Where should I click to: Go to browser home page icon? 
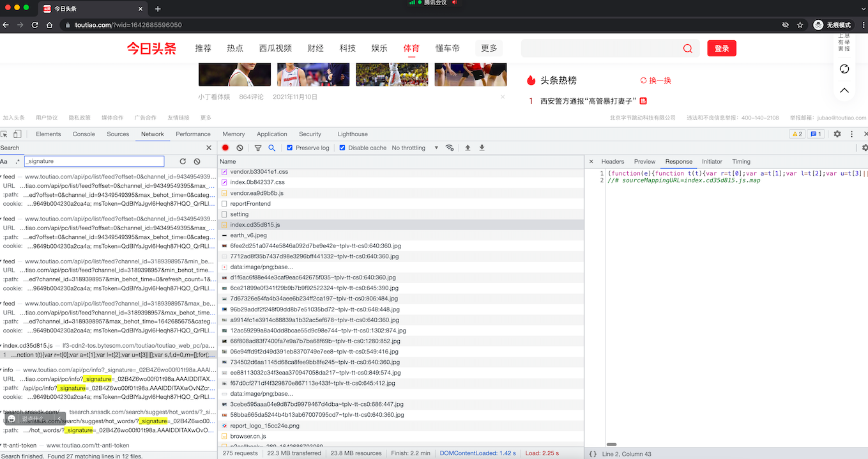tap(50, 25)
